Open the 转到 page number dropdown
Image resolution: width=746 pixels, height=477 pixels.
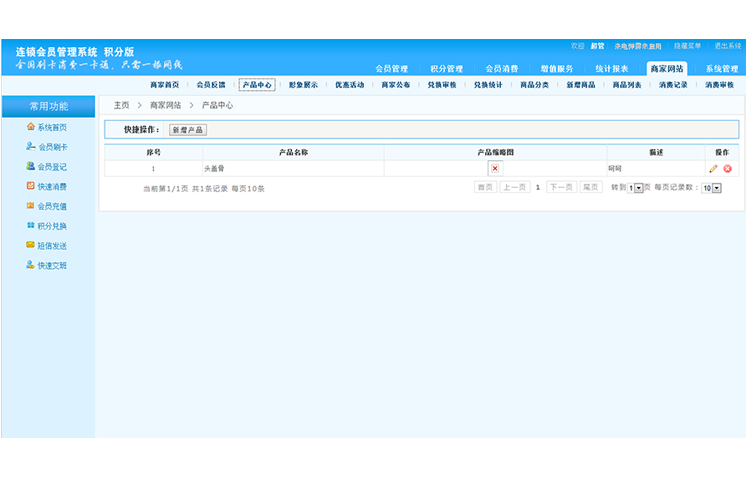[637, 188]
